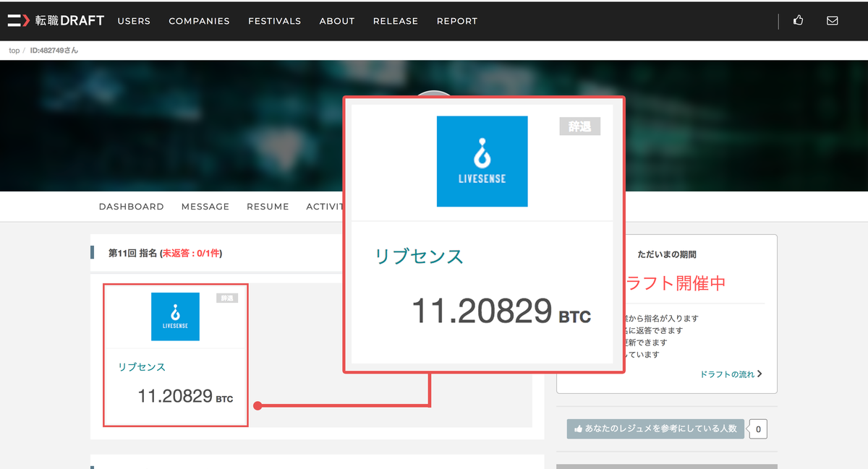Viewport: 868px width, 469px height.
Task: Click the chevron after 'ドラフトの流れ'
Action: click(759, 374)
